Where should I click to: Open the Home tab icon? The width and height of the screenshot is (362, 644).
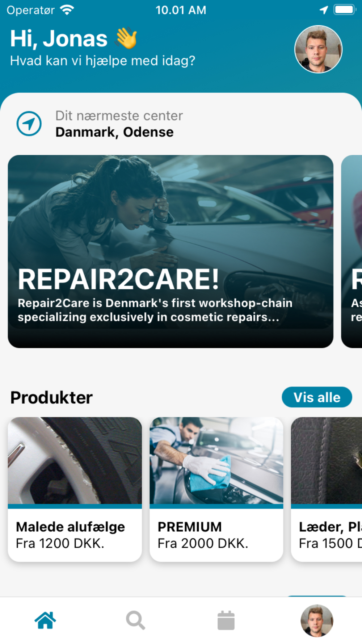(45, 620)
